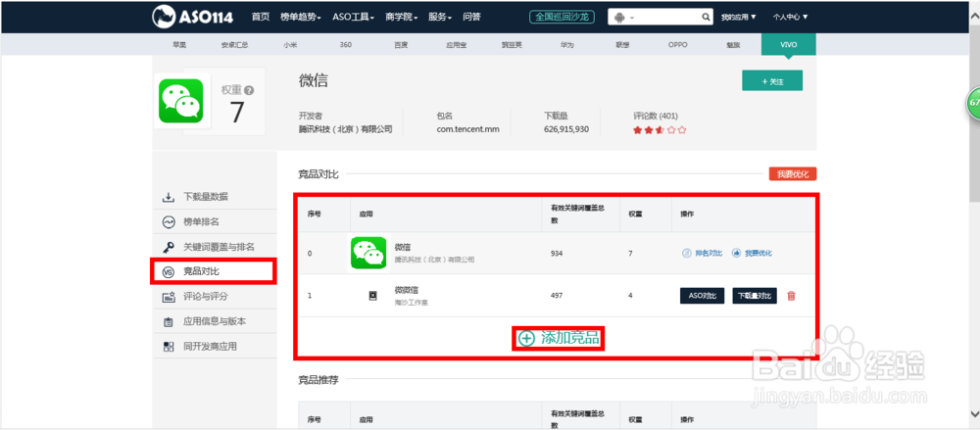Select the VIVO store tab

click(x=788, y=44)
